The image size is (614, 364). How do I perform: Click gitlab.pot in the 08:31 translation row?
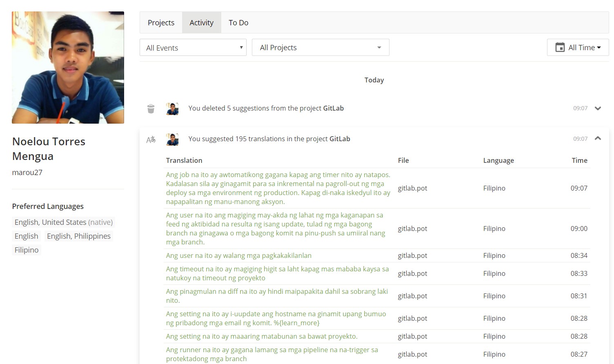pos(413,296)
